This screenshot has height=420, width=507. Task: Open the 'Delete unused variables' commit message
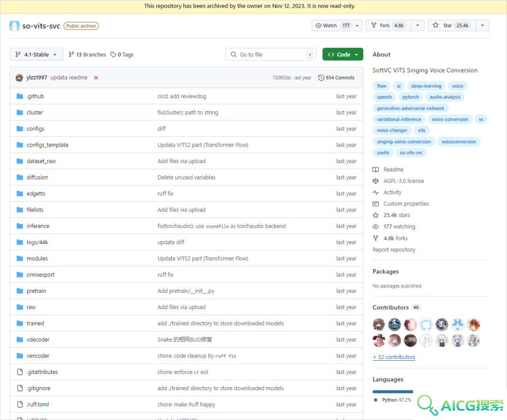click(186, 177)
